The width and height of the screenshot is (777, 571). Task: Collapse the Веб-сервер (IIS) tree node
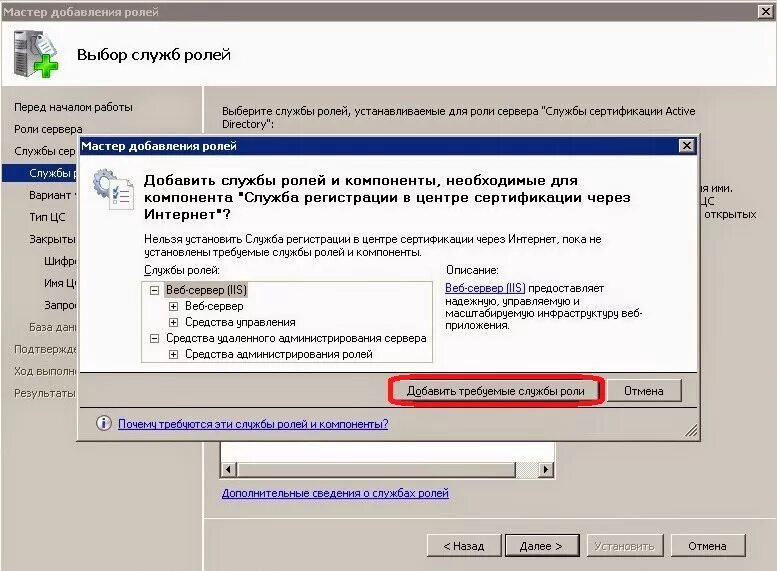click(155, 290)
